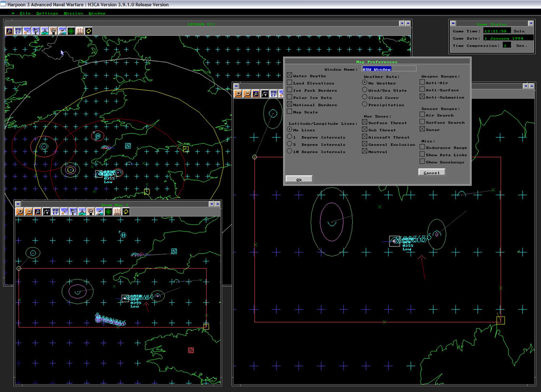The image size is (541, 392).
Task: Click the zoom out icon in Zoom Map 3
Action: (29, 211)
